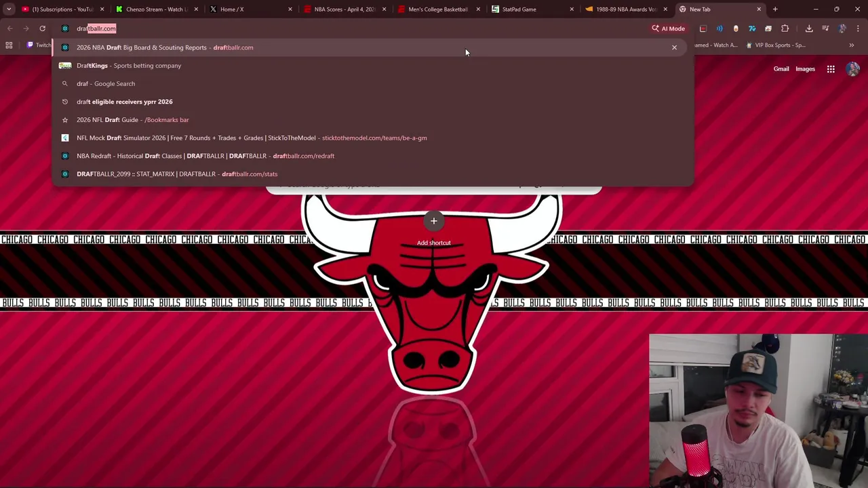Open the apps grid in bookmarks bar

click(9, 45)
